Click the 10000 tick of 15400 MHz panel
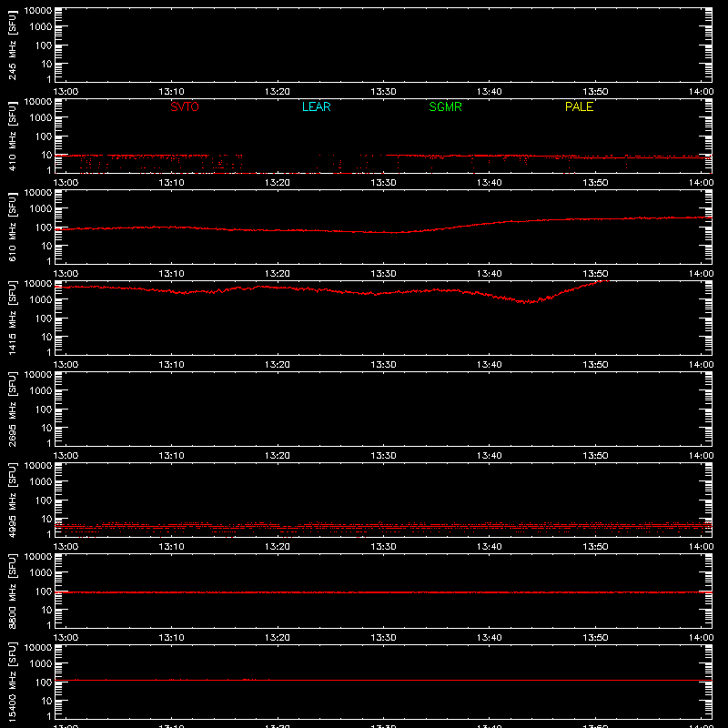Screen dimensions: 728x728 pos(38,648)
